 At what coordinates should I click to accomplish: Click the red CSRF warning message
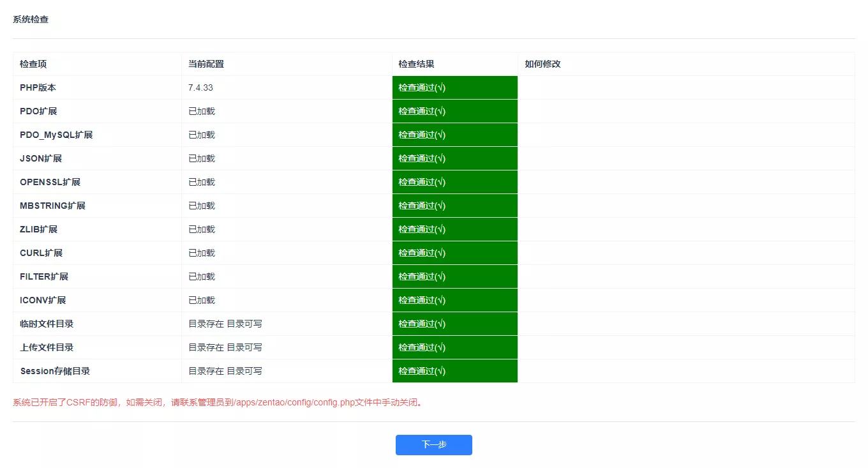(x=218, y=402)
